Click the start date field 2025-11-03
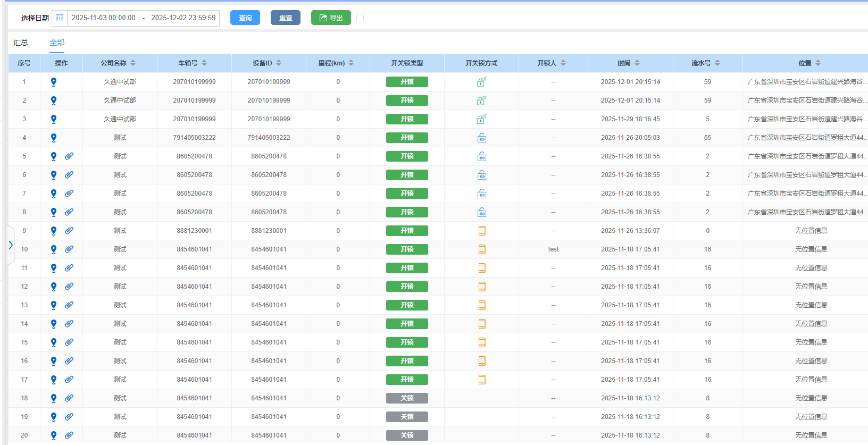The width and height of the screenshot is (868, 445). (104, 18)
